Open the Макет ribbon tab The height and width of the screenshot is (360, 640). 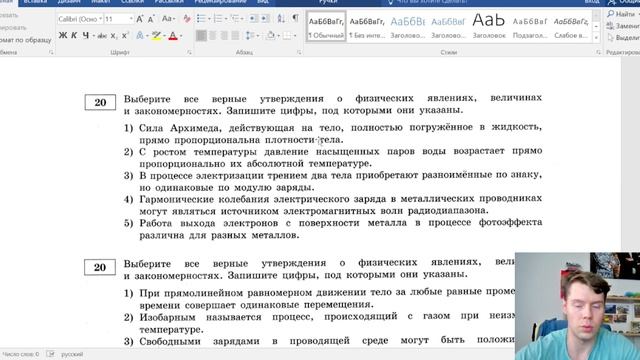click(x=100, y=2)
